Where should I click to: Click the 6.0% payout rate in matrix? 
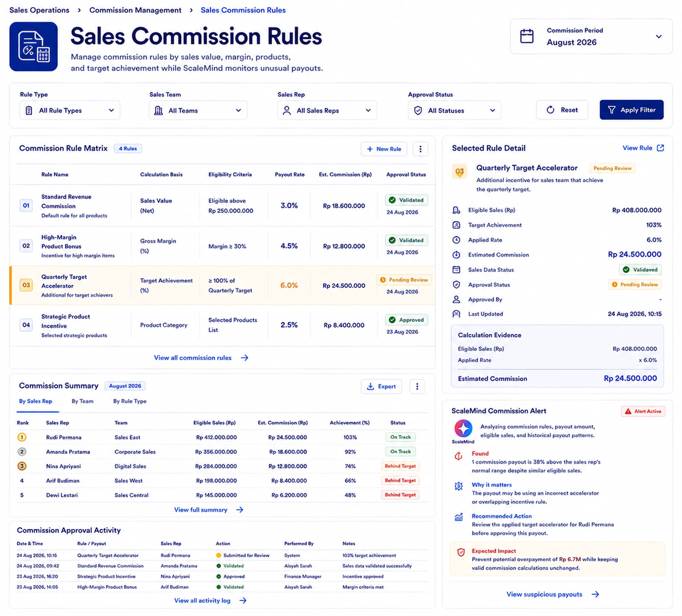(x=289, y=285)
